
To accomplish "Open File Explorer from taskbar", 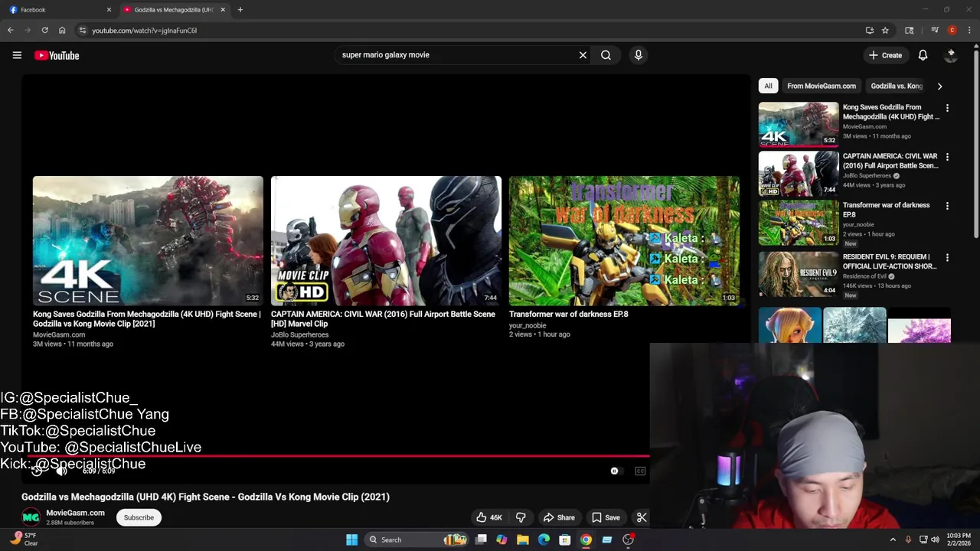I will [x=523, y=540].
